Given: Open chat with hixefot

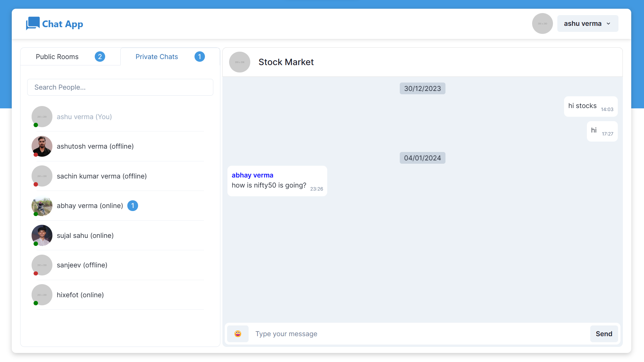Looking at the screenshot, I should coord(80,295).
